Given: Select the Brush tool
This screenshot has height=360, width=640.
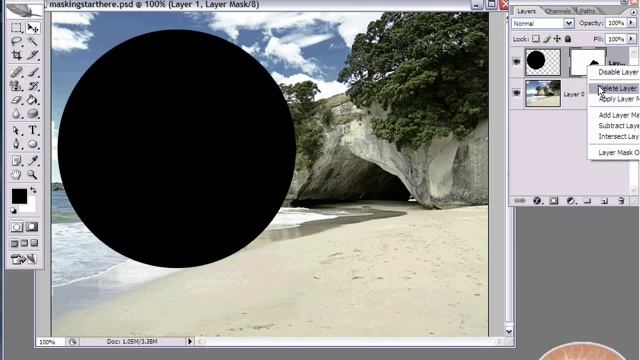Looking at the screenshot, I should [x=32, y=72].
